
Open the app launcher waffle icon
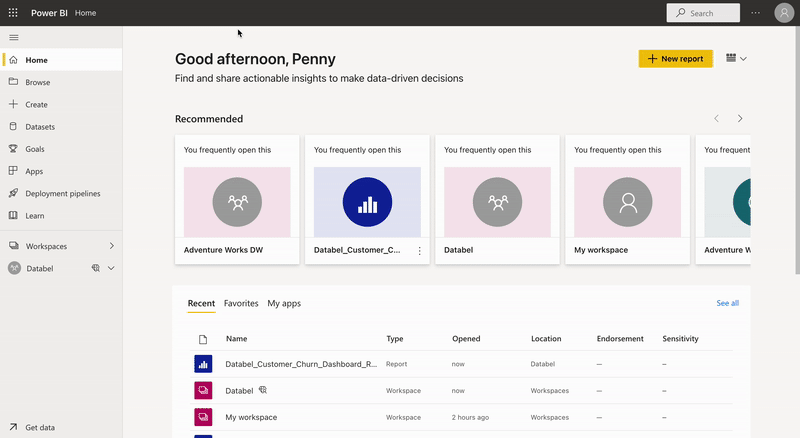pyautogui.click(x=13, y=13)
